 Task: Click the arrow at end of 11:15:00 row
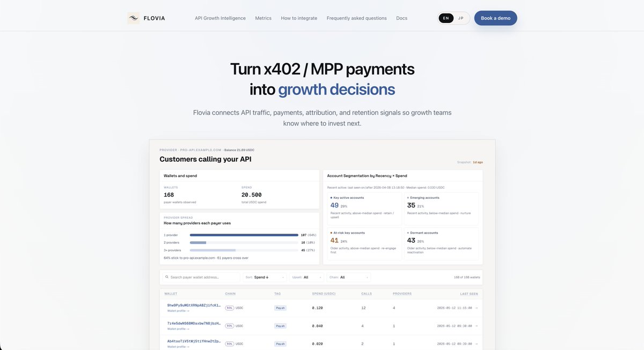(476, 308)
